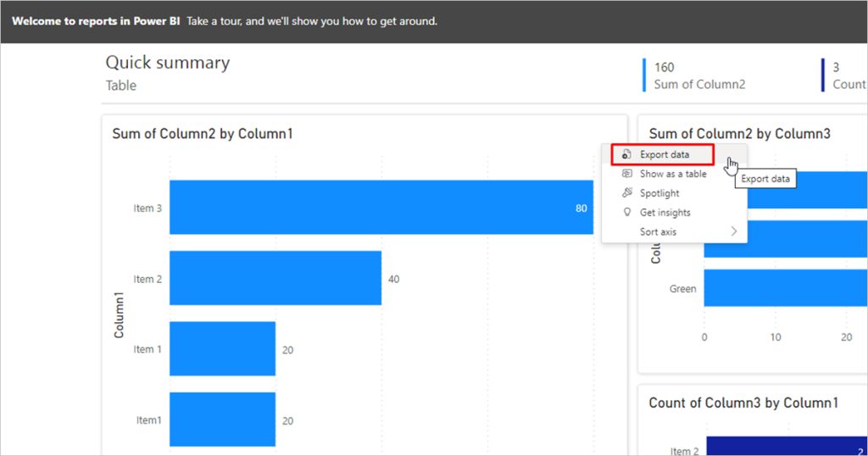Click the Spotlight icon in the menu
Viewport: 868px width, 456px height.
626,193
